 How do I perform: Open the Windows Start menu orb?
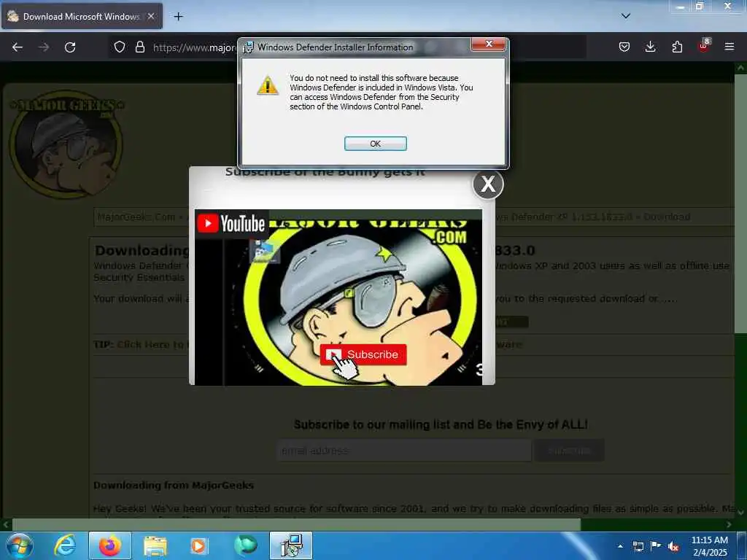coord(20,545)
